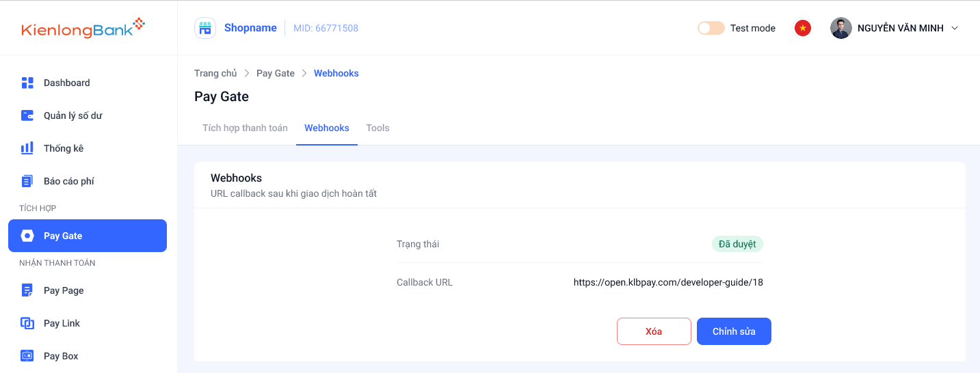This screenshot has height=373, width=980.
Task: Toggle the Test mode switch
Action: point(711,28)
